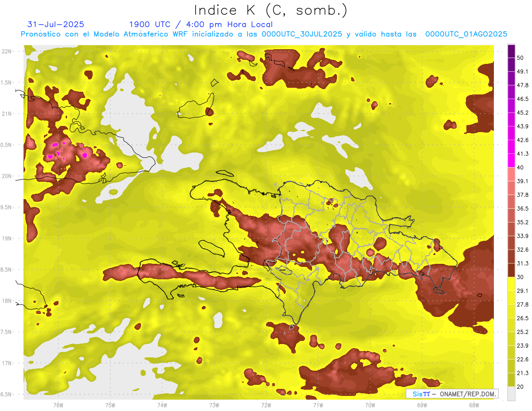532x411 pixels.
Task: Click the color bar value '36.5'
Action: 522,208
